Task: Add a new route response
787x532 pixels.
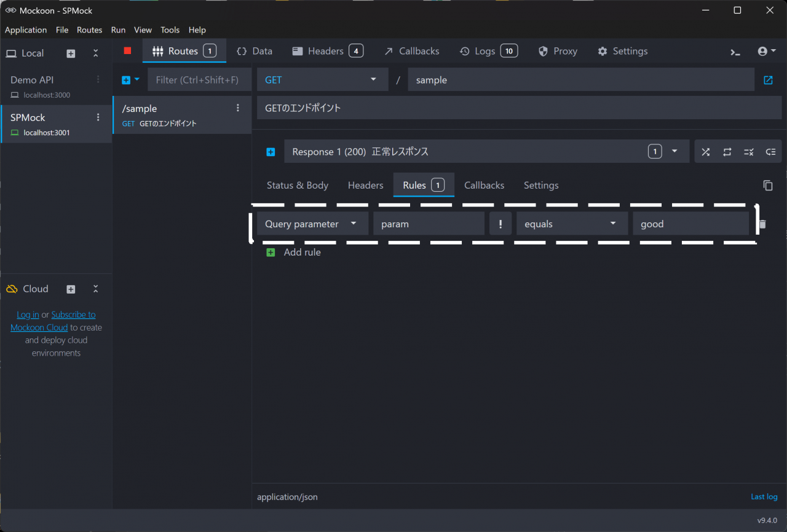Action: (271, 152)
